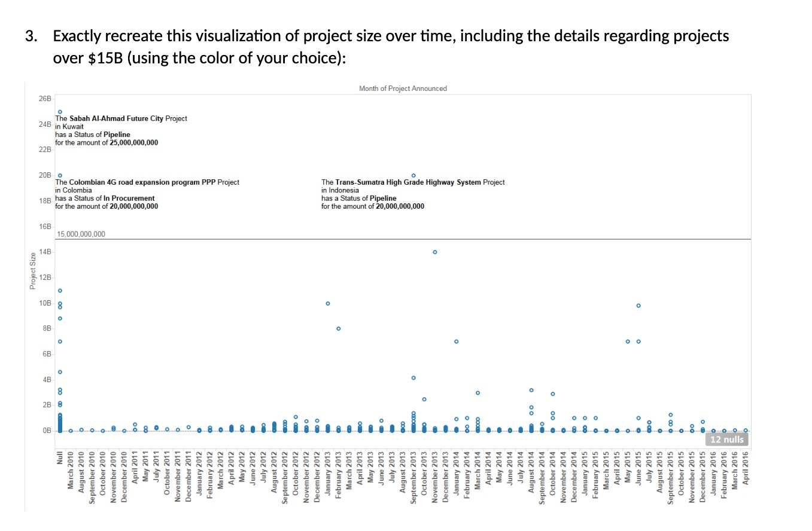Click the 'Project Size' vertical axis title
The image size is (812, 531).
pyautogui.click(x=33, y=271)
